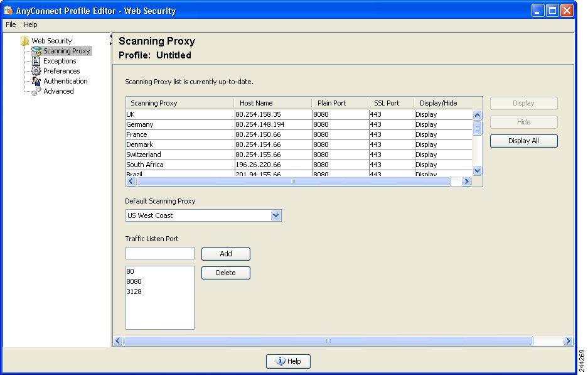
Task: Click the Advanced gears icon
Action: (36, 91)
